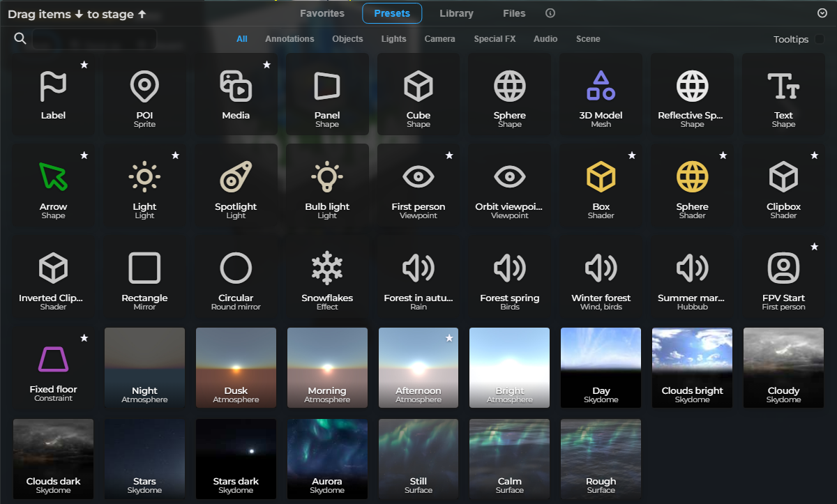
Task: Choose the Stars dark skydome thumbnail
Action: pos(236,459)
